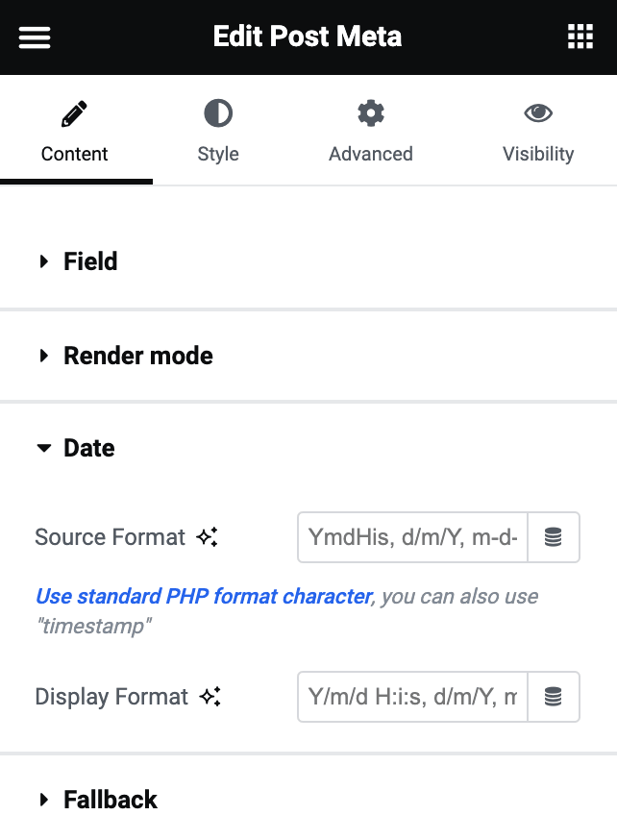Screen dimensions: 617x840
Task: Open the widgets grid icon
Action: (x=580, y=37)
